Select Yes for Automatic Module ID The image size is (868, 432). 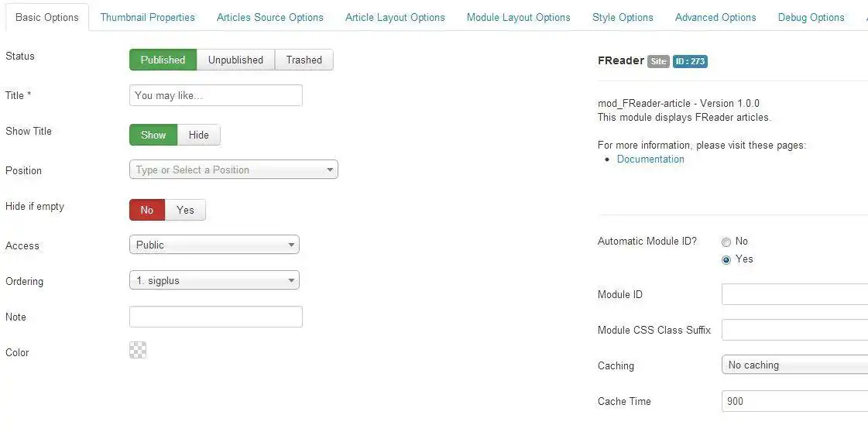tap(726, 260)
